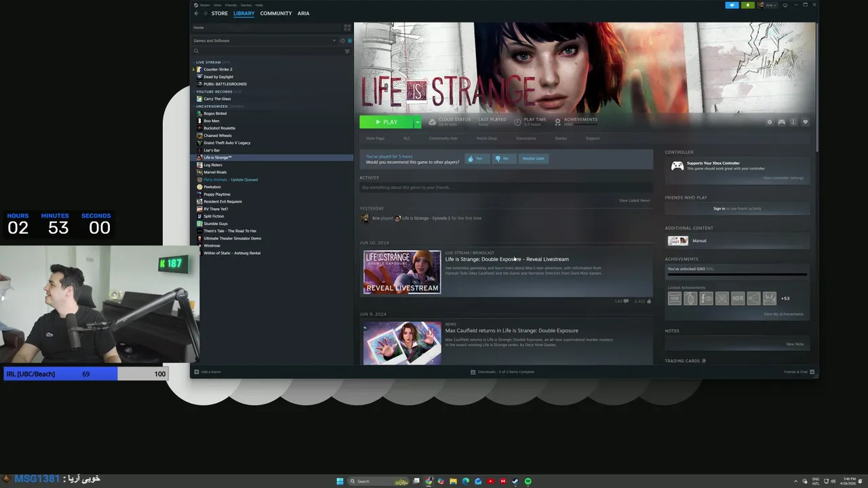Open the Play button launch options arrow

417,122
